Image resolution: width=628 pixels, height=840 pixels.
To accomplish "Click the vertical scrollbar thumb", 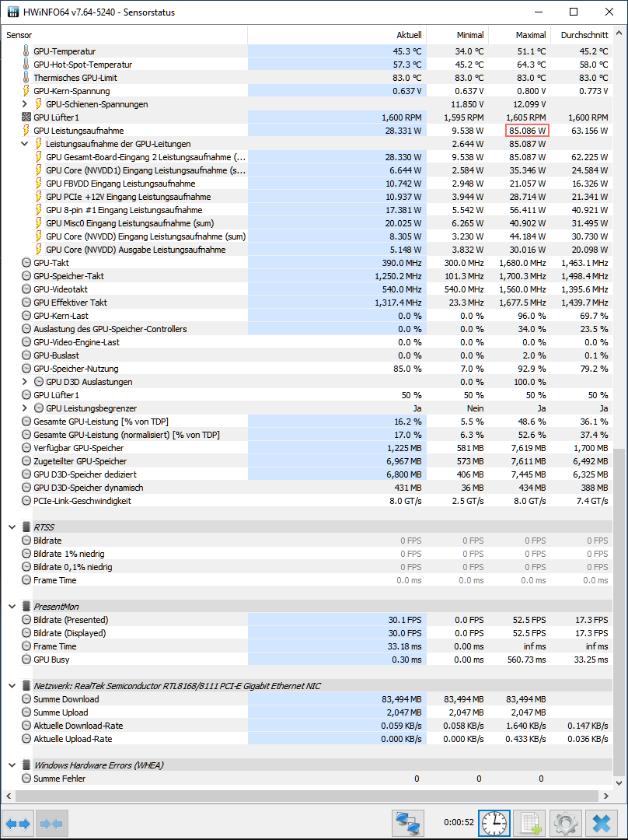I will click(x=619, y=614).
